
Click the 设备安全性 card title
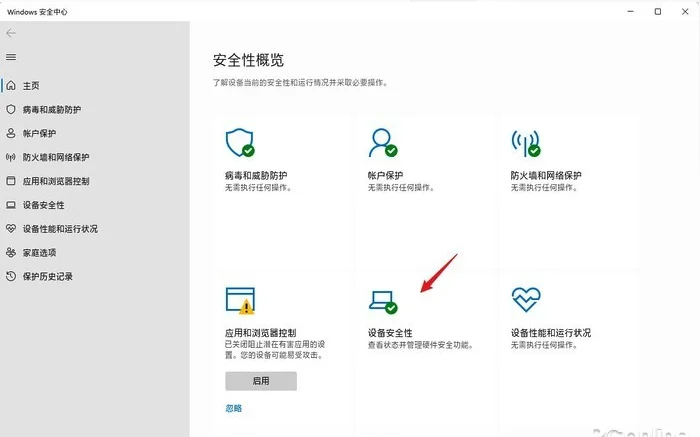[390, 333]
